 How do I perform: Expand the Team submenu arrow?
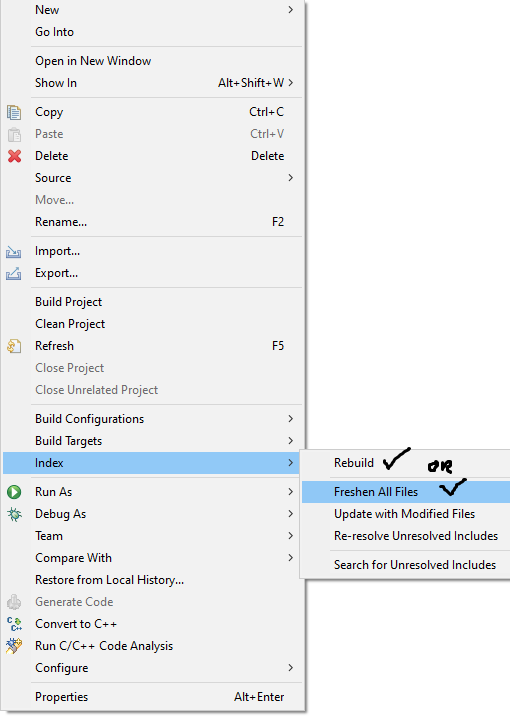point(290,535)
